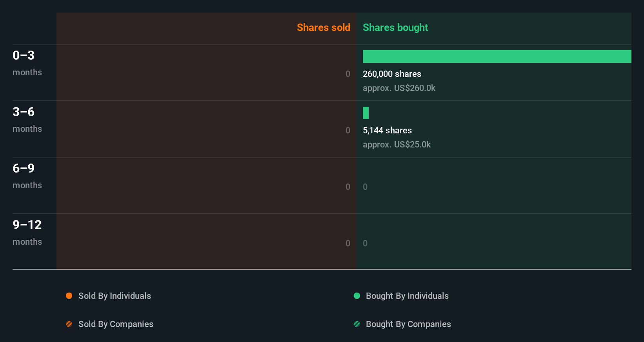Click the 0–3 months row label
The height and width of the screenshot is (342, 644).
click(27, 63)
